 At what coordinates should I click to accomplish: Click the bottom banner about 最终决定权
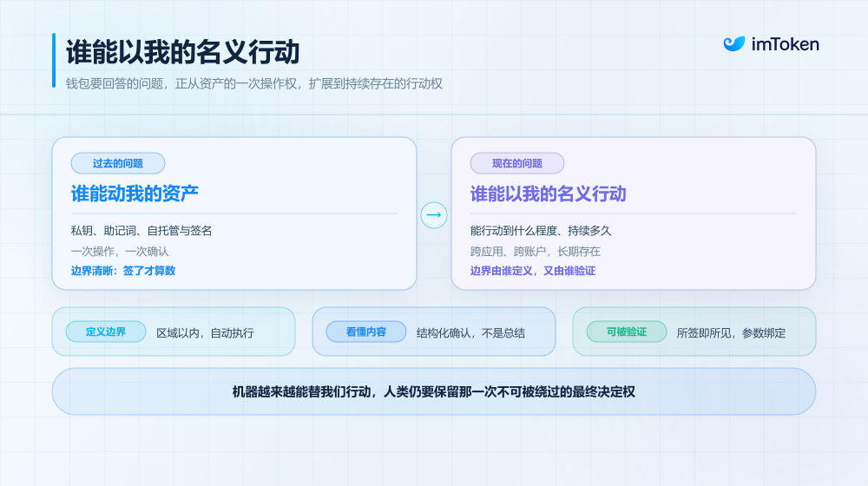click(x=434, y=391)
